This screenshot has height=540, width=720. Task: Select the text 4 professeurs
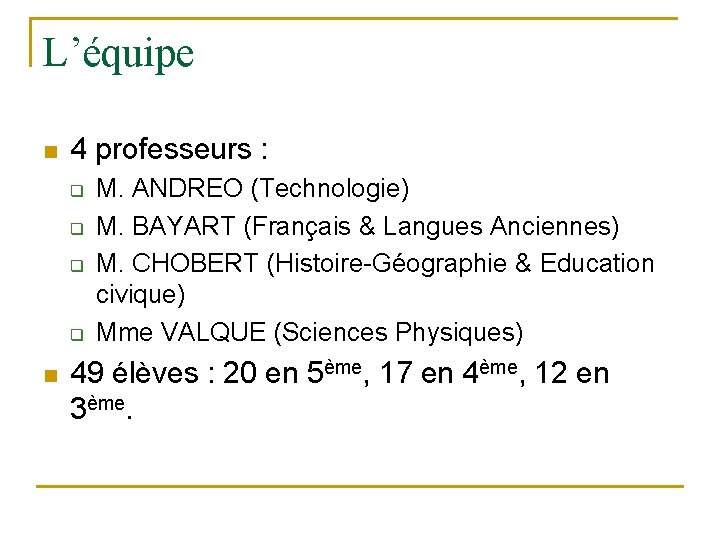click(161, 150)
